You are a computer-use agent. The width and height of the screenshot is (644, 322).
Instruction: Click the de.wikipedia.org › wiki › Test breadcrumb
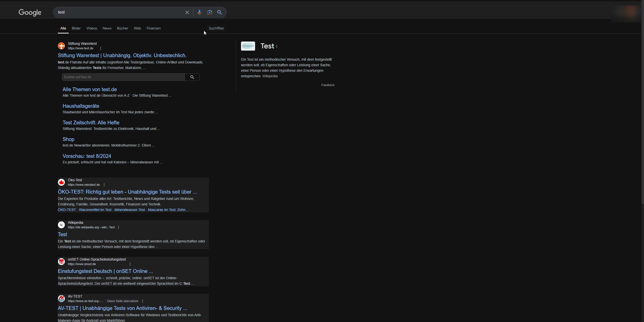[x=91, y=227]
